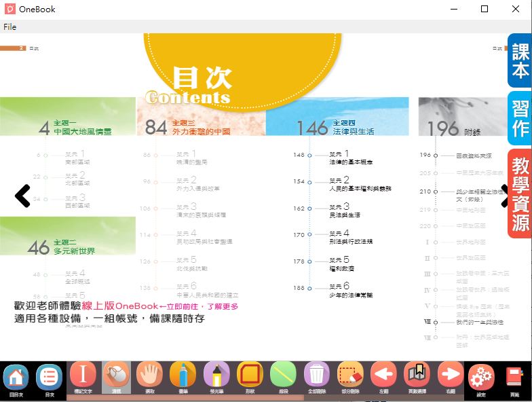Image resolution: width=532 pixels, height=402 pixels.
Task: Select the blue pen drawing tool
Action: click(183, 376)
